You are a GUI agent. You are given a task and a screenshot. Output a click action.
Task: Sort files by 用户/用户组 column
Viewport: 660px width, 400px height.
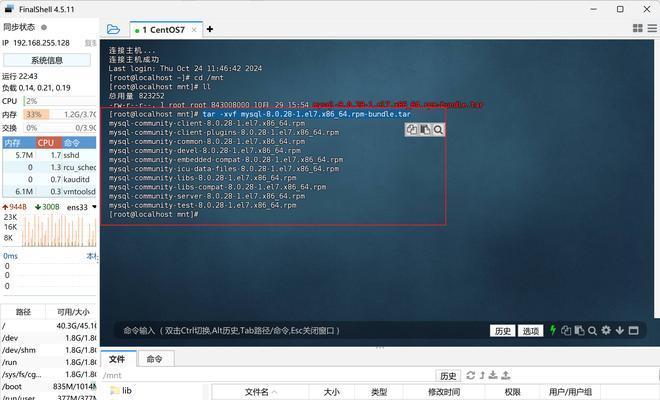[x=570, y=392]
